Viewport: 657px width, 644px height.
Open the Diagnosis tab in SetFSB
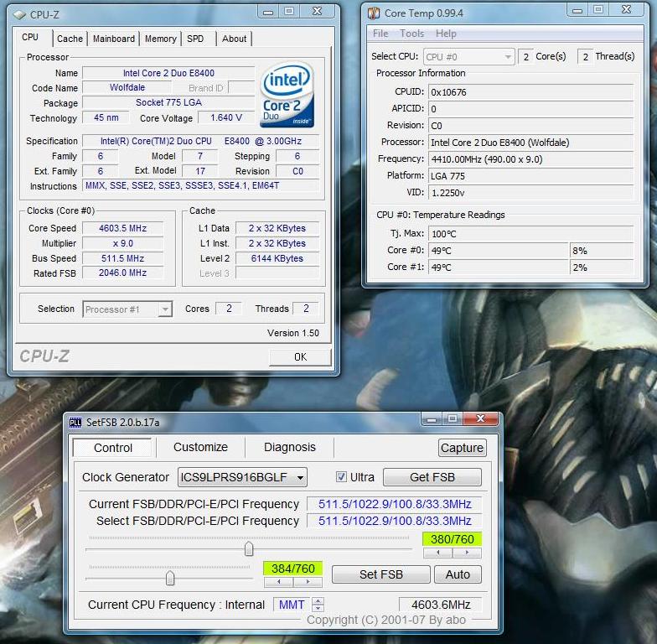point(290,447)
